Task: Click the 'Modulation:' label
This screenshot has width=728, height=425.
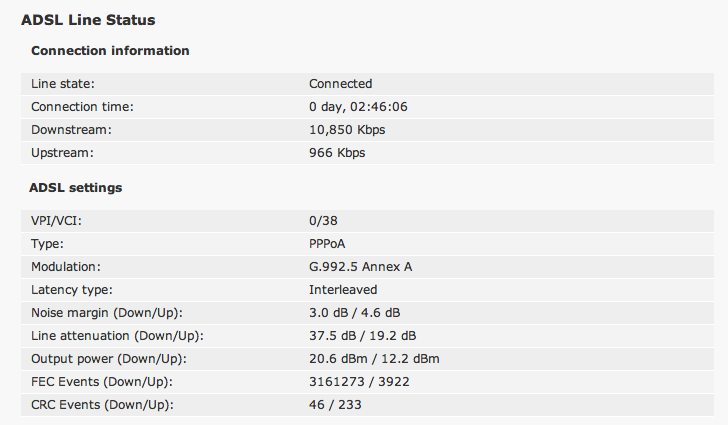Action: (66, 267)
